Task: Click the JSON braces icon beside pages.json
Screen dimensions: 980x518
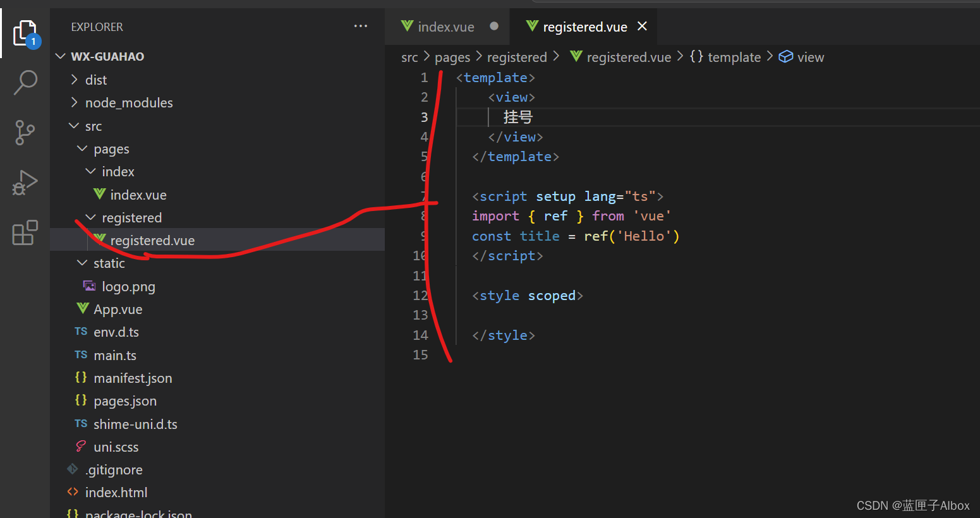Action: (81, 400)
